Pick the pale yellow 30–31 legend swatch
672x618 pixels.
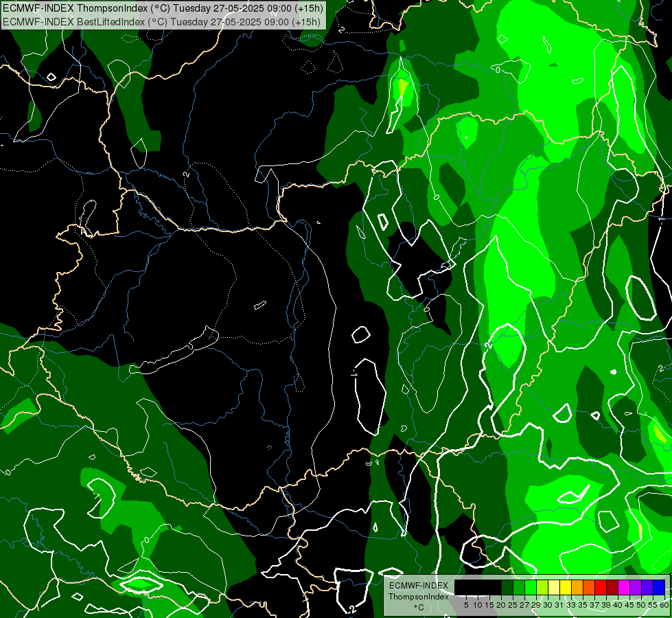(x=554, y=587)
